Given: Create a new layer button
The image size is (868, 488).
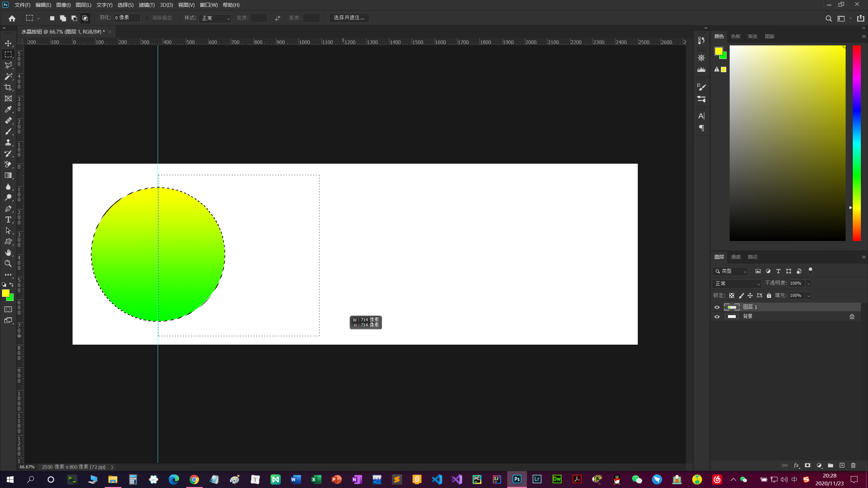Looking at the screenshot, I should point(842,466).
